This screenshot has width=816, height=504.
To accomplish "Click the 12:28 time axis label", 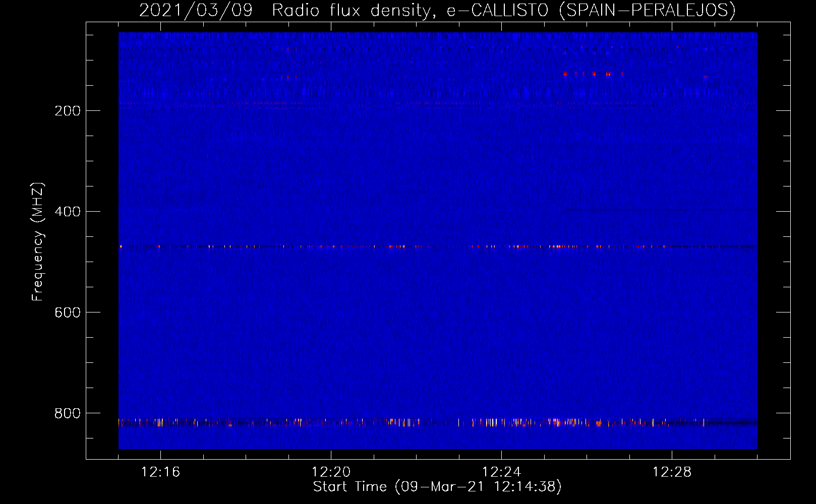I will (672, 472).
